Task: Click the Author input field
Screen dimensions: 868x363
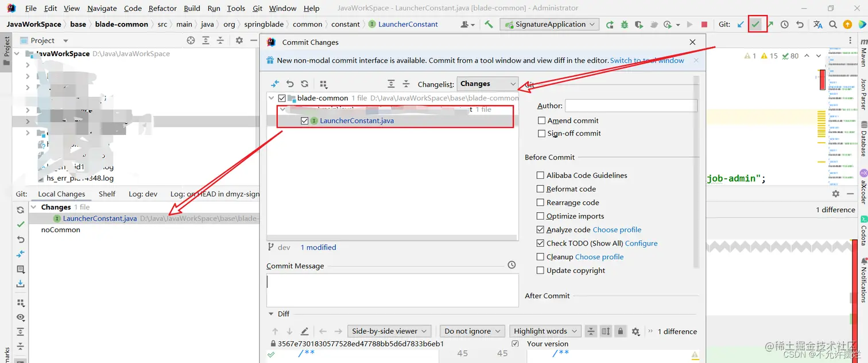Action: pos(631,106)
